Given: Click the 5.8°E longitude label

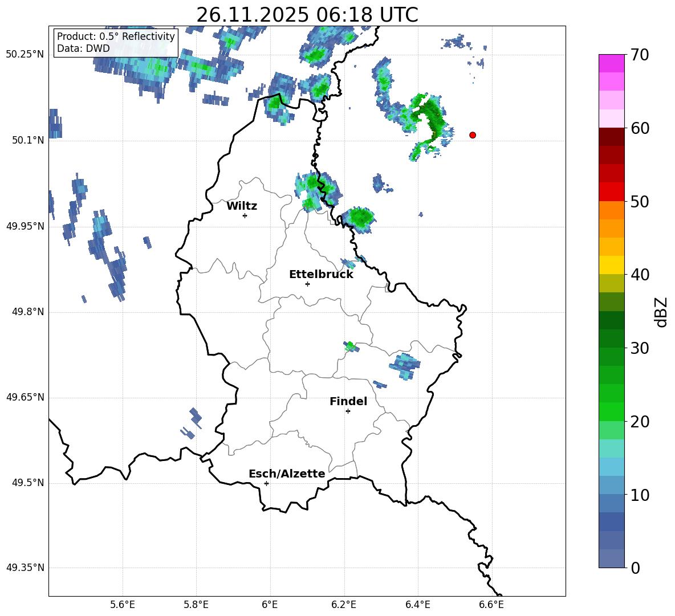Looking at the screenshot, I should (x=196, y=605).
